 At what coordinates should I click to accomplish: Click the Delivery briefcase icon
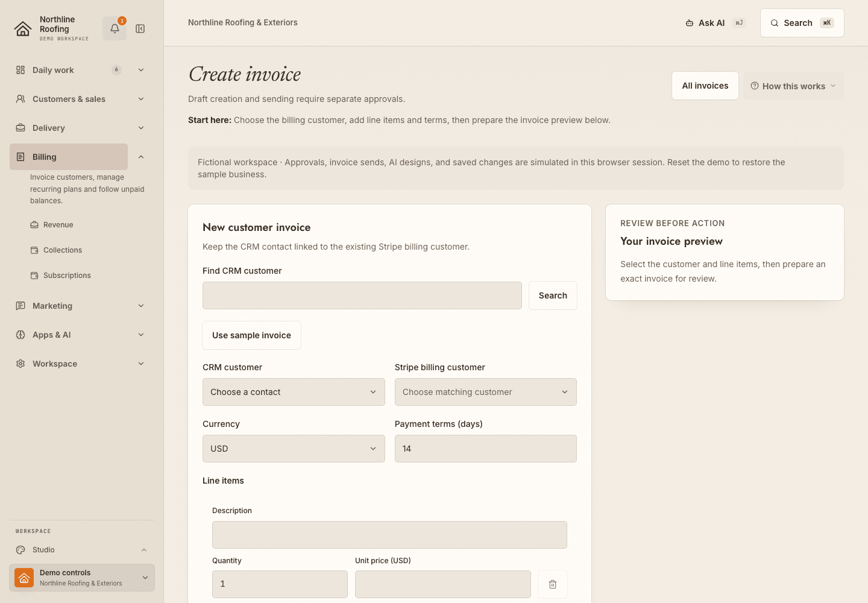(x=20, y=128)
